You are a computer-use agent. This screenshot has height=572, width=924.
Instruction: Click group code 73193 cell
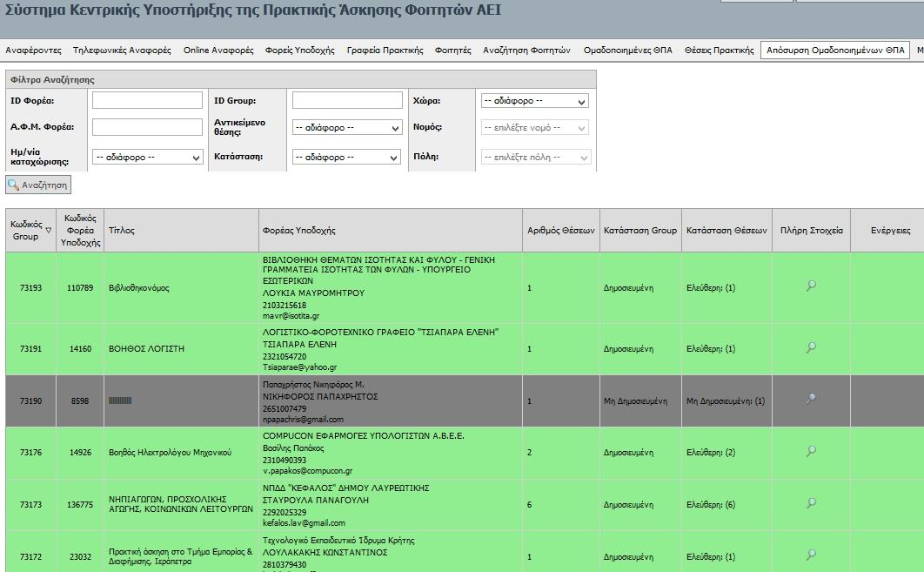tap(30, 288)
